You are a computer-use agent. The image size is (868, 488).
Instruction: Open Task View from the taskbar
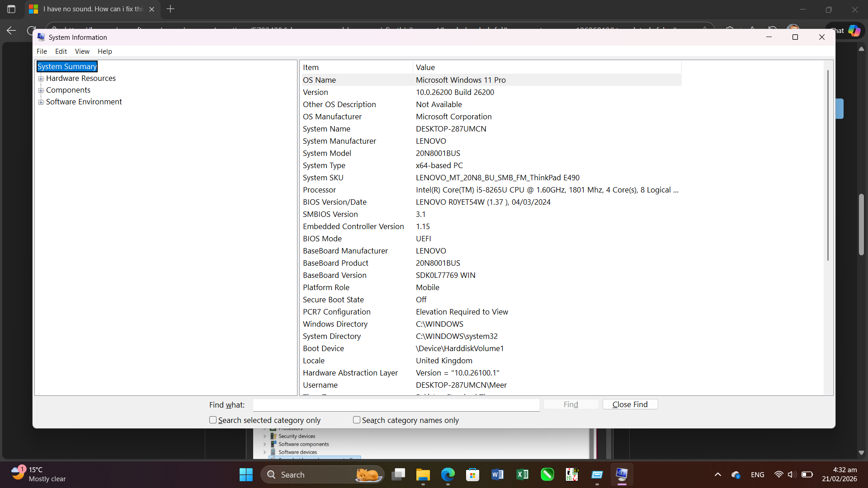click(398, 474)
